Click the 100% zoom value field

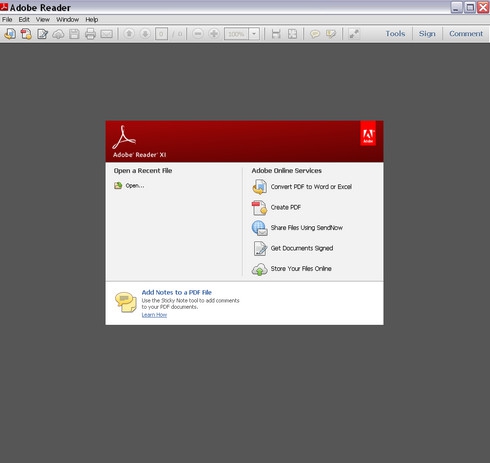[x=236, y=34]
